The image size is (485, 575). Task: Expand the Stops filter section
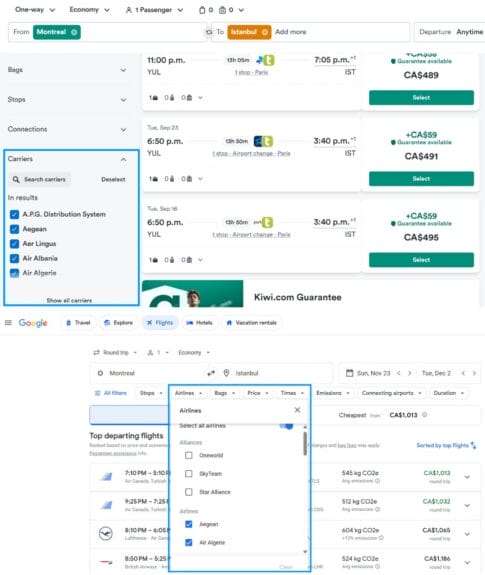[x=67, y=99]
